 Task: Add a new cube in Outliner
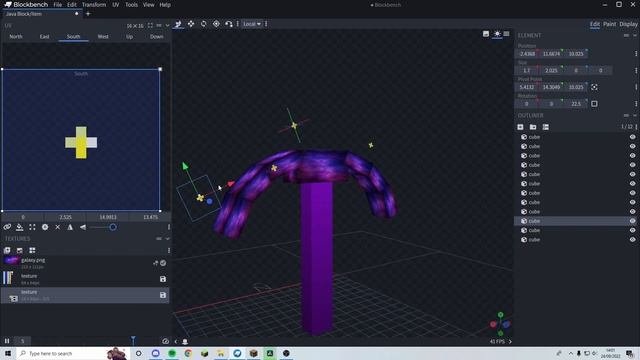[520, 127]
